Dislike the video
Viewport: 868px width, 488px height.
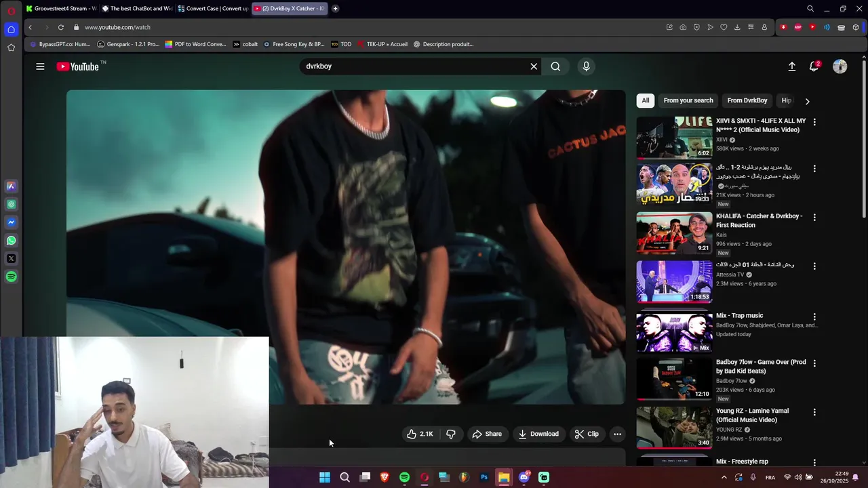(x=450, y=434)
